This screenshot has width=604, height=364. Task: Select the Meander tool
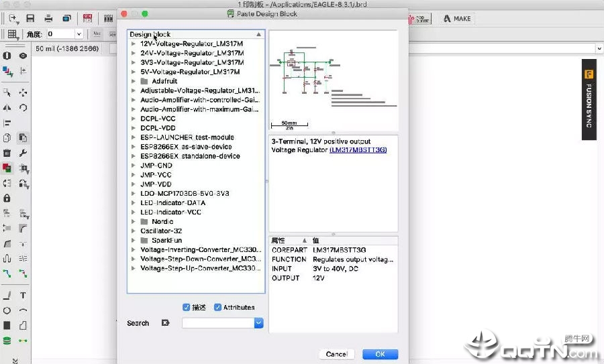coord(7,258)
